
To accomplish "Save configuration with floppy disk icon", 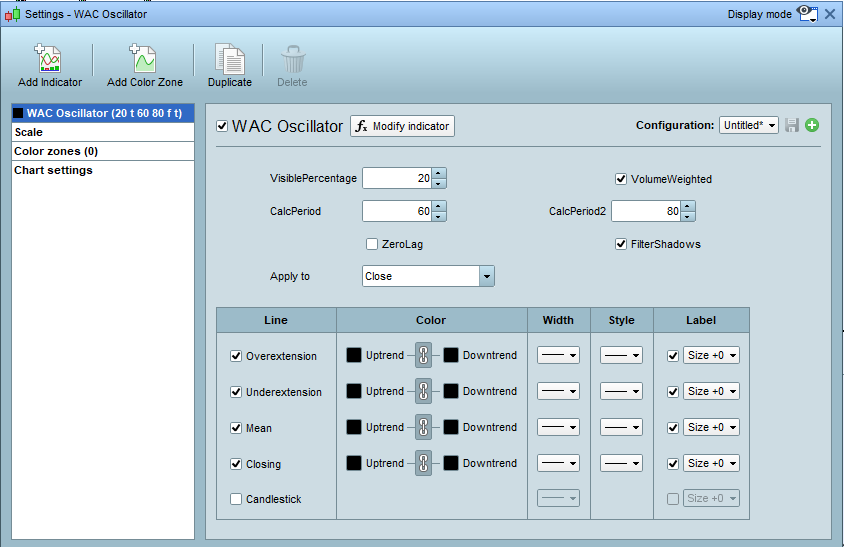I will (791, 125).
